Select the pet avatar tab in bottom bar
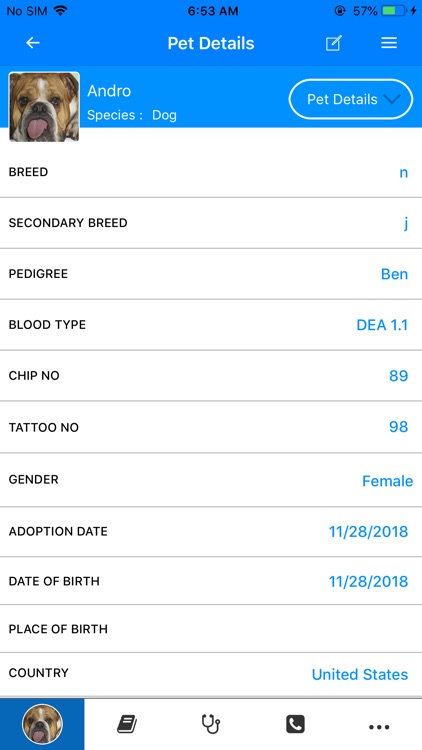Screen dimensions: 422x750 [x=42, y=724]
